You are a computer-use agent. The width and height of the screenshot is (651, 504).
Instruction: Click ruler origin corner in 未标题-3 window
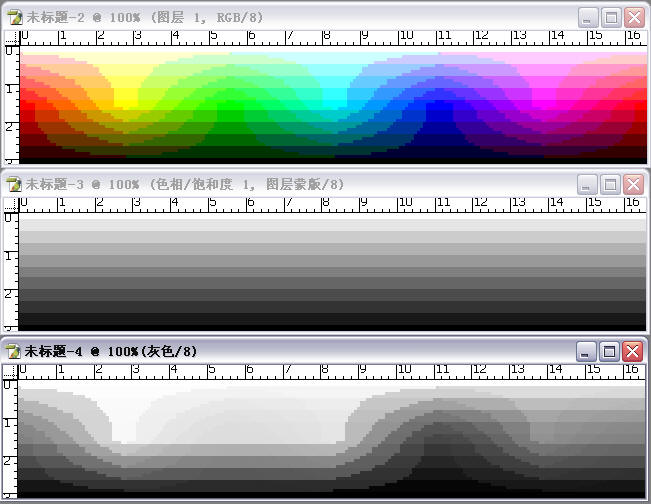coord(11,205)
